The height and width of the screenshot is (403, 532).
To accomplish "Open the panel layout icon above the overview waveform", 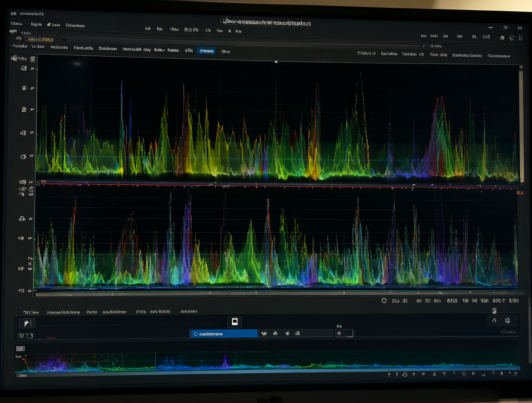I will pyautogui.click(x=20, y=348).
